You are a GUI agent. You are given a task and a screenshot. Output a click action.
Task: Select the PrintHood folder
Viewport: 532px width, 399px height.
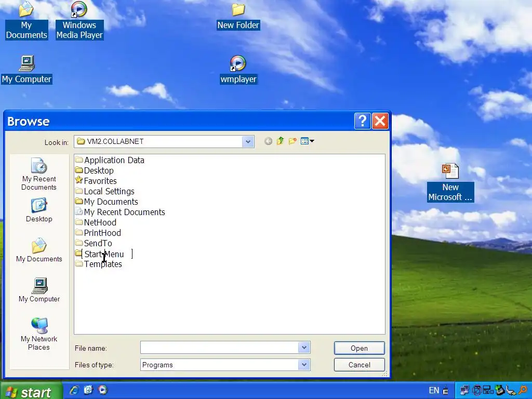98,233
